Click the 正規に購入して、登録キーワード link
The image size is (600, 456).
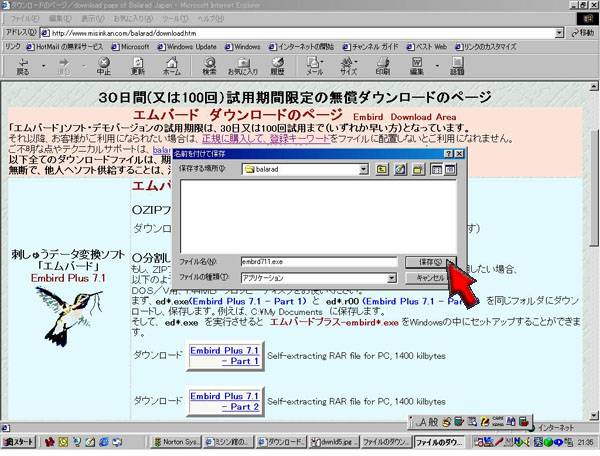click(266, 138)
